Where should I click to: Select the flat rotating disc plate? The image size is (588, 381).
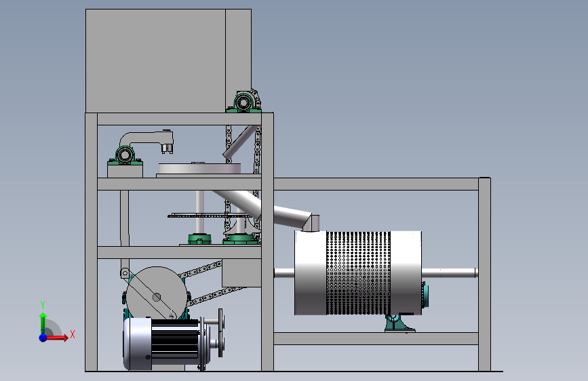click(199, 168)
